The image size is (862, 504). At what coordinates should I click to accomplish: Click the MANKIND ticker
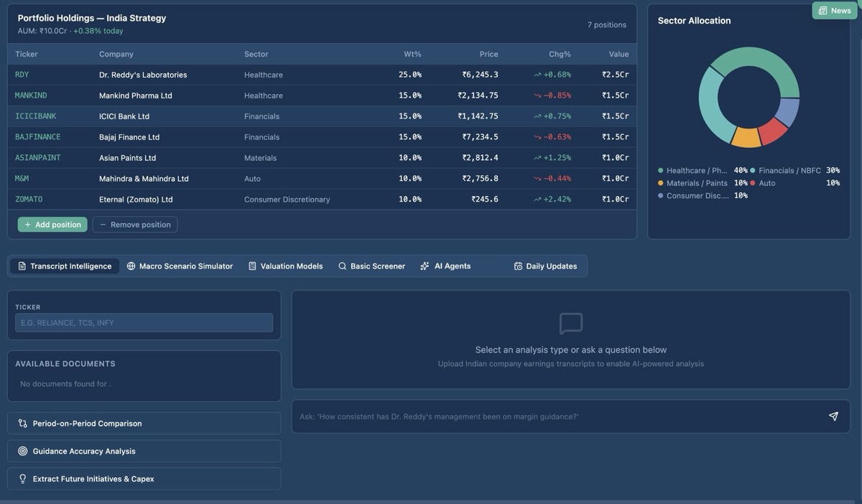(32, 95)
